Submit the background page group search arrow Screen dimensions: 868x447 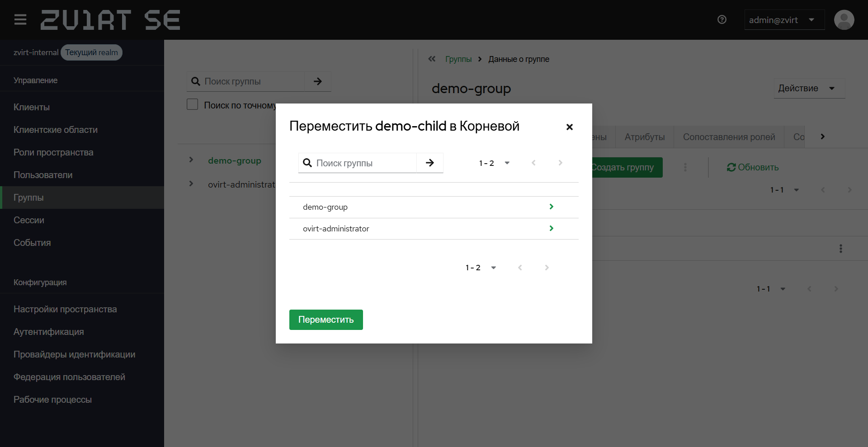click(318, 81)
